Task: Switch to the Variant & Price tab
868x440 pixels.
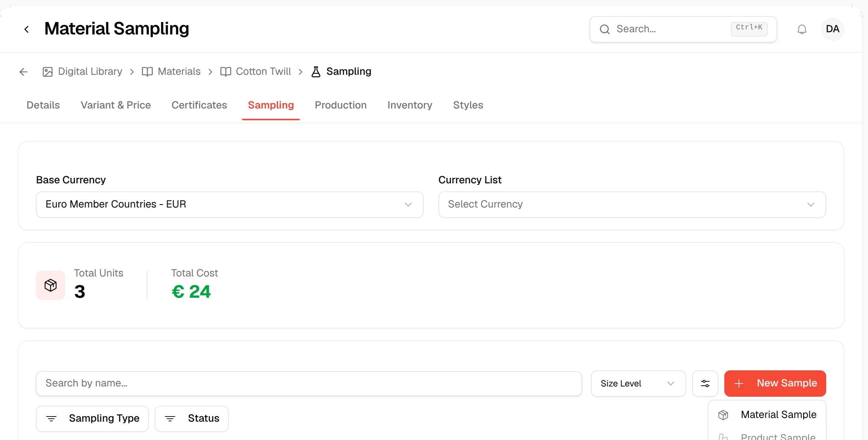Action: tap(116, 105)
